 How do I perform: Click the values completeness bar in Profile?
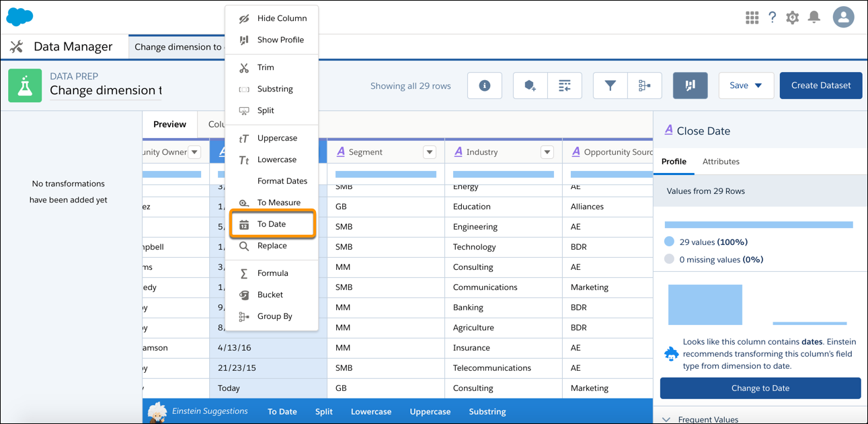tap(758, 225)
